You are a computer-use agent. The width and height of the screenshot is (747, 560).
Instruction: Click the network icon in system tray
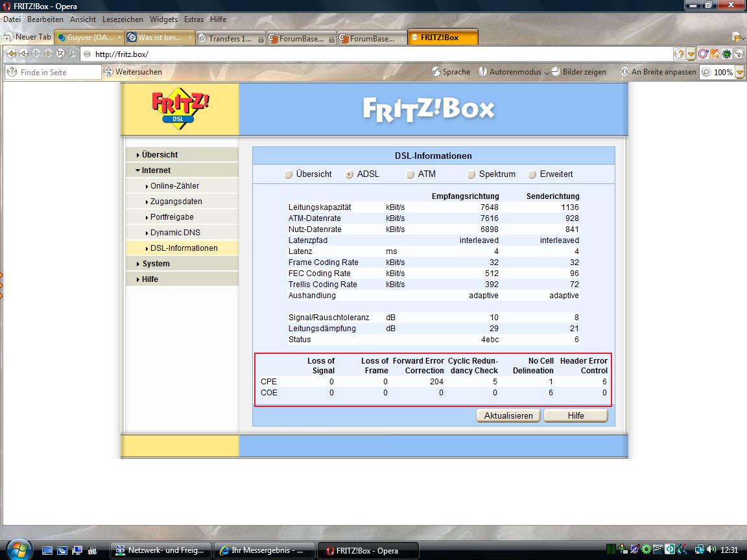click(700, 550)
